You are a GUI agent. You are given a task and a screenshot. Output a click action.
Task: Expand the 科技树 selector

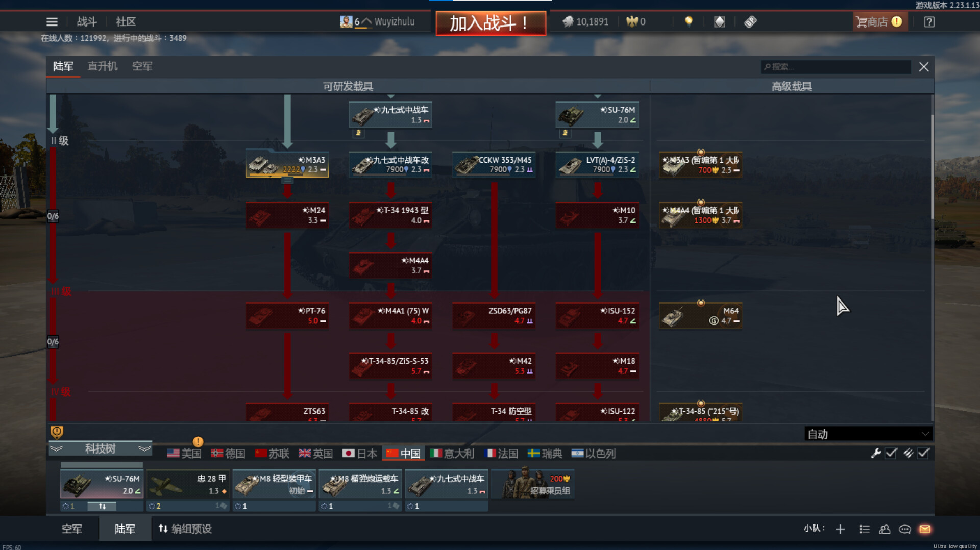point(101,449)
